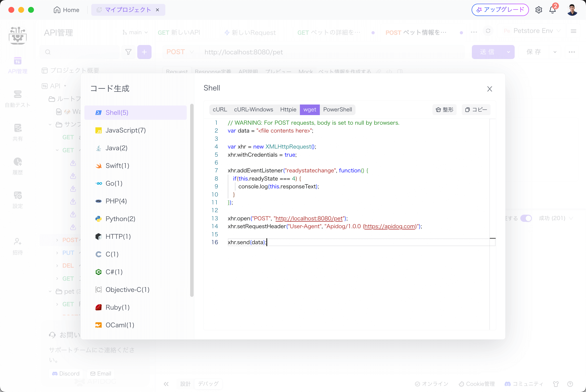Open the save dropdown arrow
Screen dimensions: 586x392
click(x=555, y=52)
